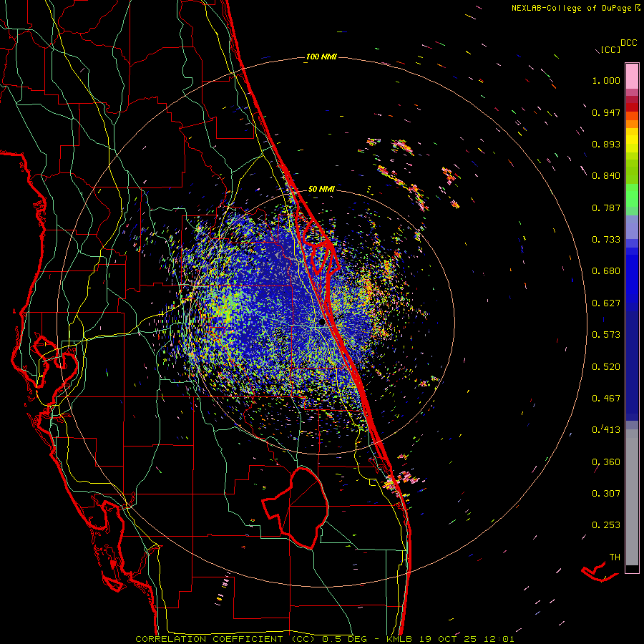Click the TH threshold label
Viewport: 644px width, 644px height.
(x=615, y=557)
